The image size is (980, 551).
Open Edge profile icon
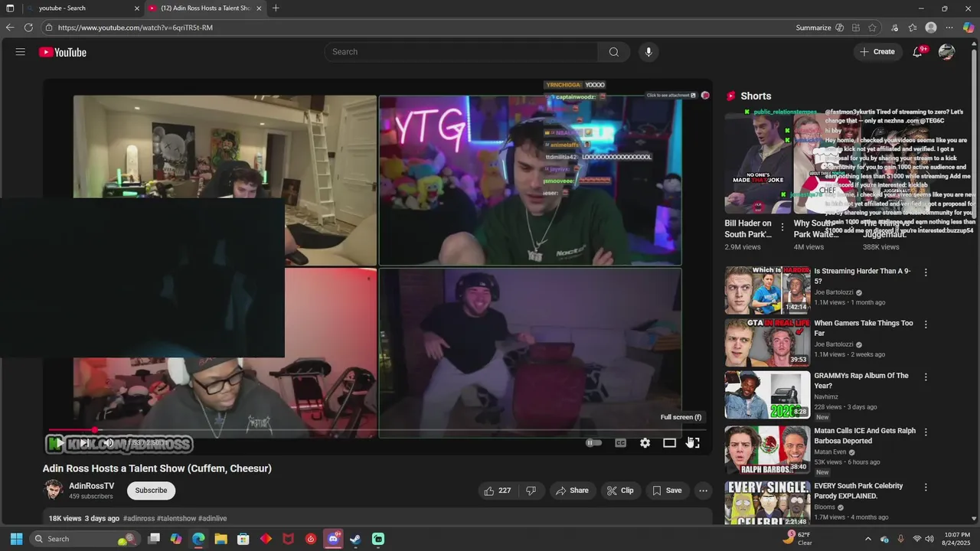(x=931, y=28)
